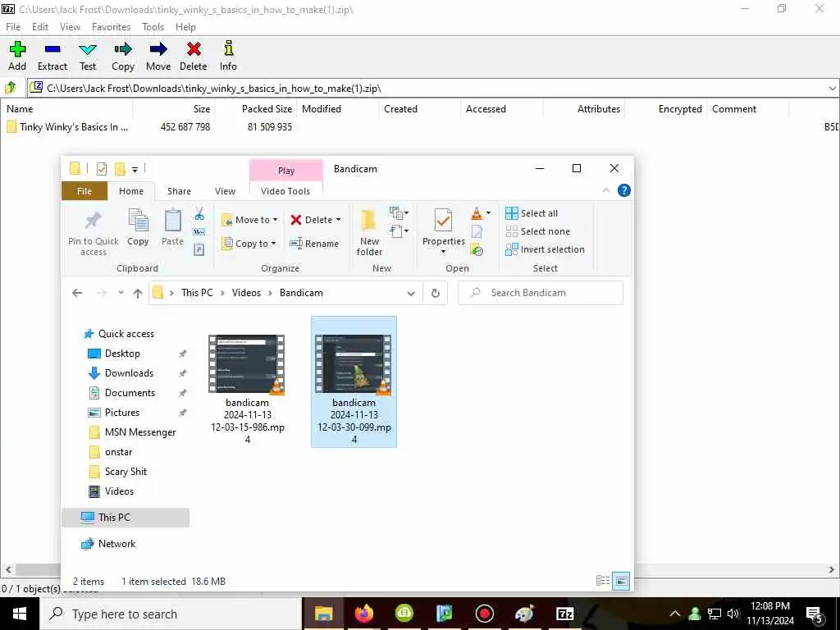Select Downloads in Quick access
The height and width of the screenshot is (630, 840).
129,373
